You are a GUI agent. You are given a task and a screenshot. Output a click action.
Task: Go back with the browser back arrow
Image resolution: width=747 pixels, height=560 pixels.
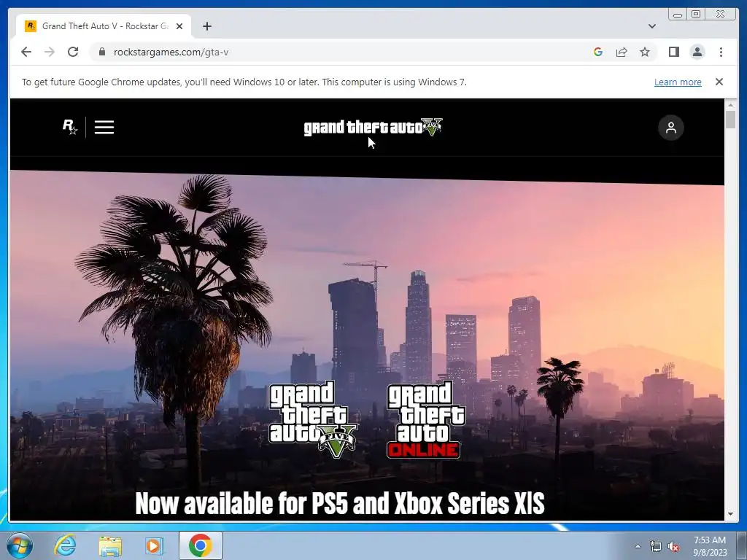[x=26, y=52]
